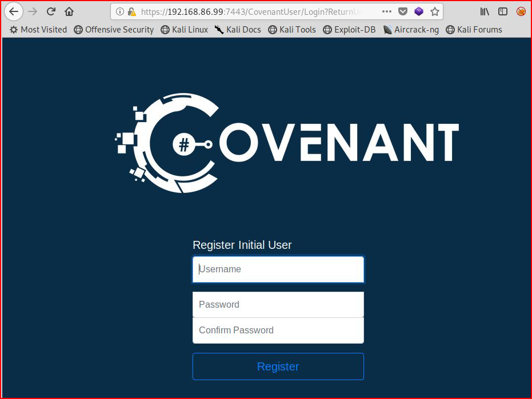
Task: Reload the current page
Action: [x=51, y=11]
